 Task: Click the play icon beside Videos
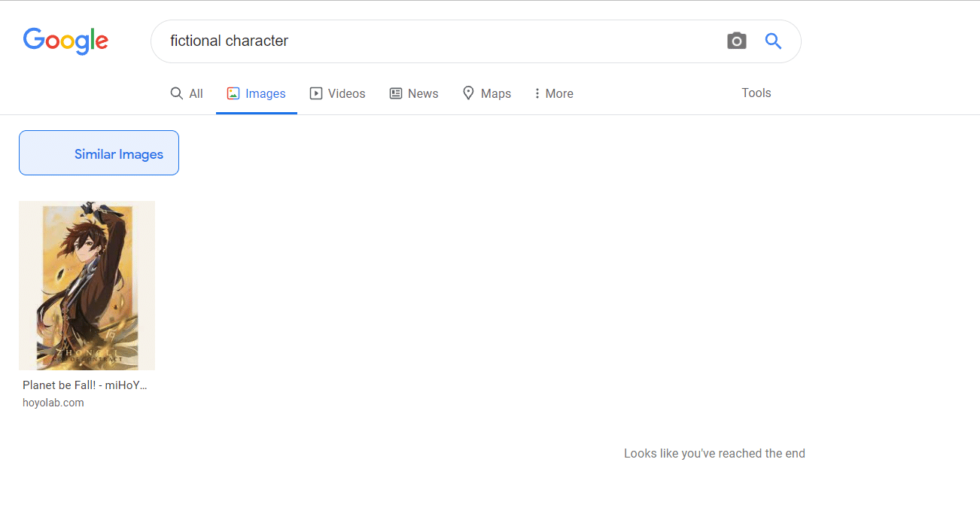[x=316, y=93]
